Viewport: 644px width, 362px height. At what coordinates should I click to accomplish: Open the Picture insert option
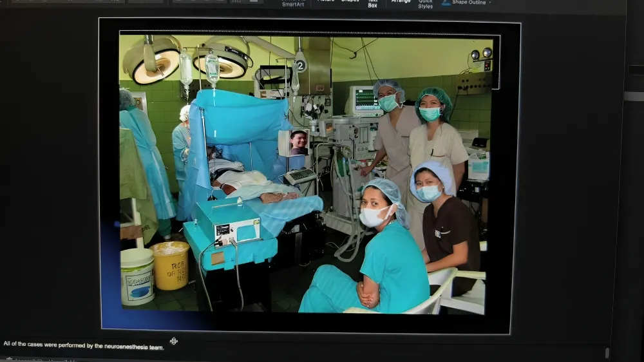pos(326,1)
